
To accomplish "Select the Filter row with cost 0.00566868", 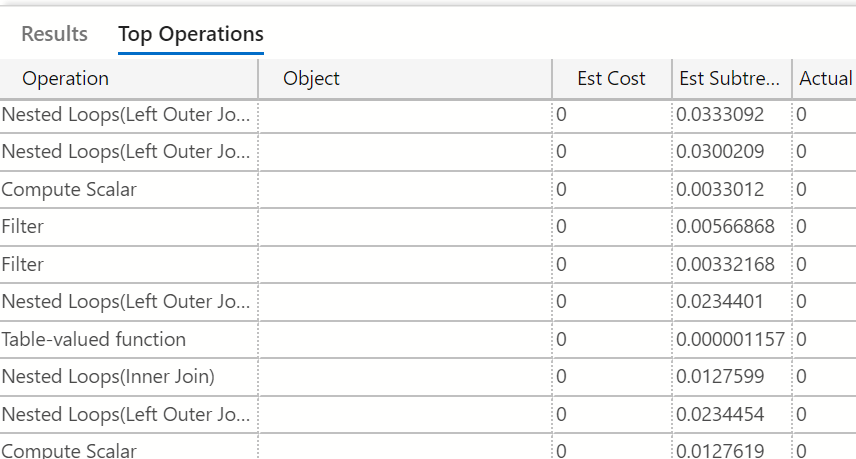I will (x=23, y=227).
